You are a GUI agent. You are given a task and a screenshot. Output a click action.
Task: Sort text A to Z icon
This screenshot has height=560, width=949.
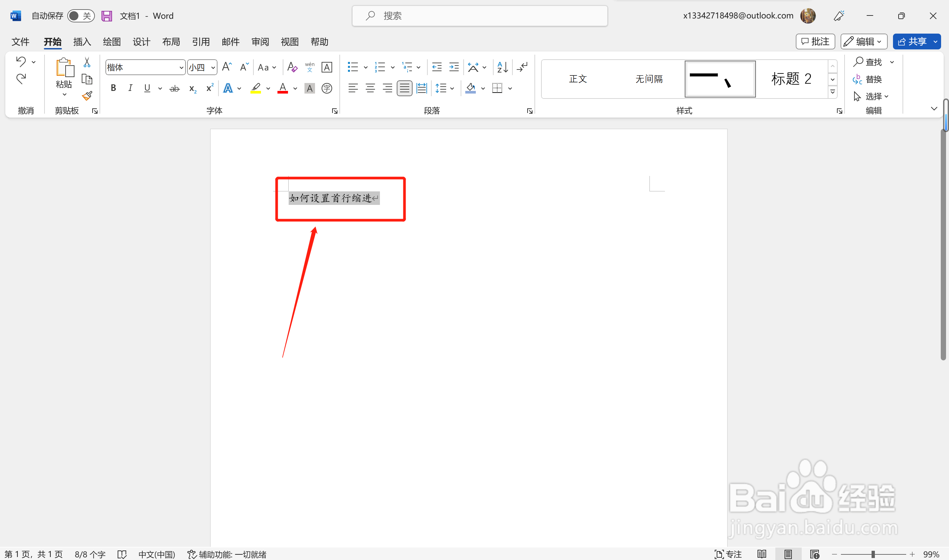click(503, 67)
